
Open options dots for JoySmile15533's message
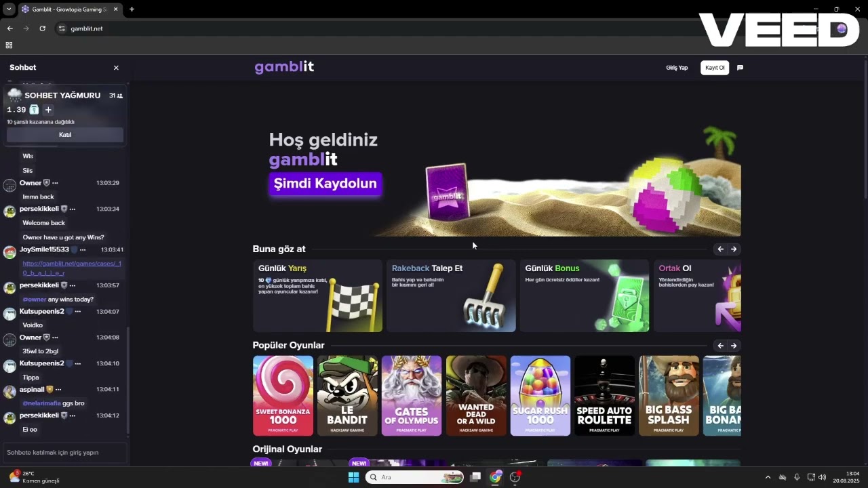pyautogui.click(x=83, y=249)
